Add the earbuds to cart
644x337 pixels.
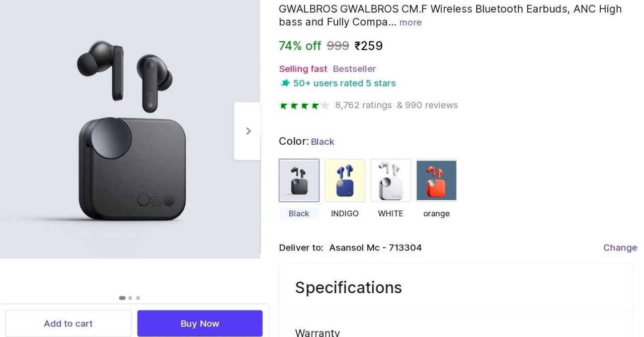68,323
